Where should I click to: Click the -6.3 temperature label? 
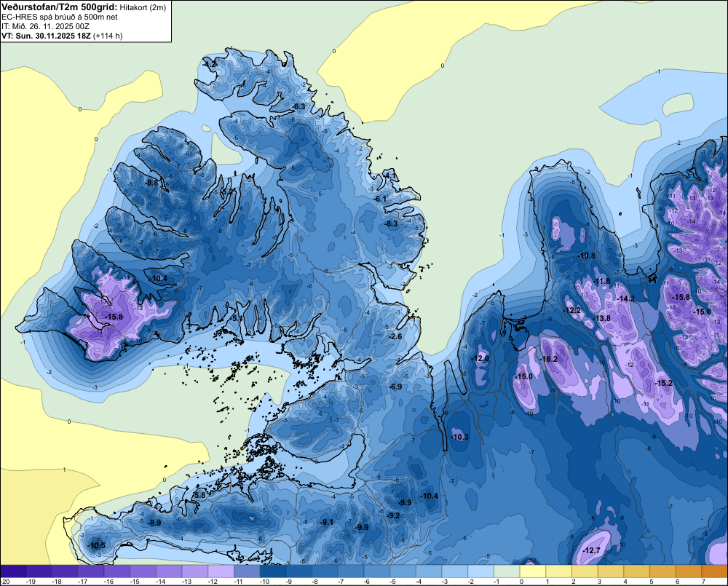click(299, 107)
